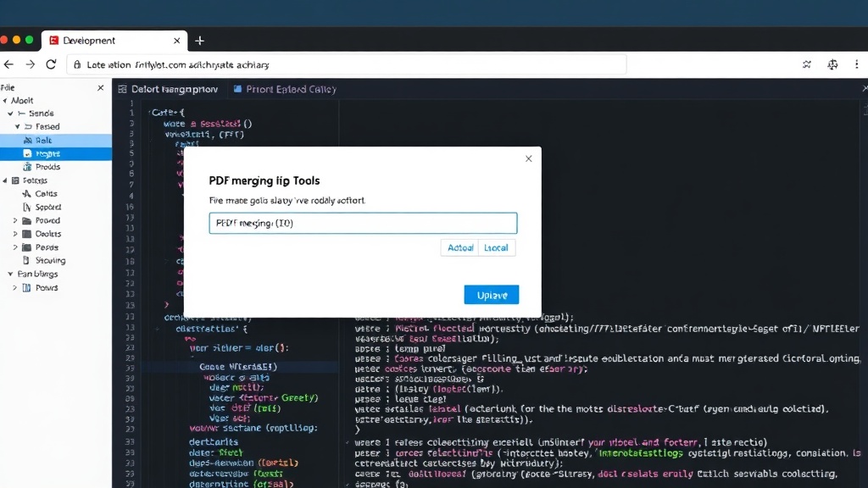Select the Sopdect tree item

[48, 207]
